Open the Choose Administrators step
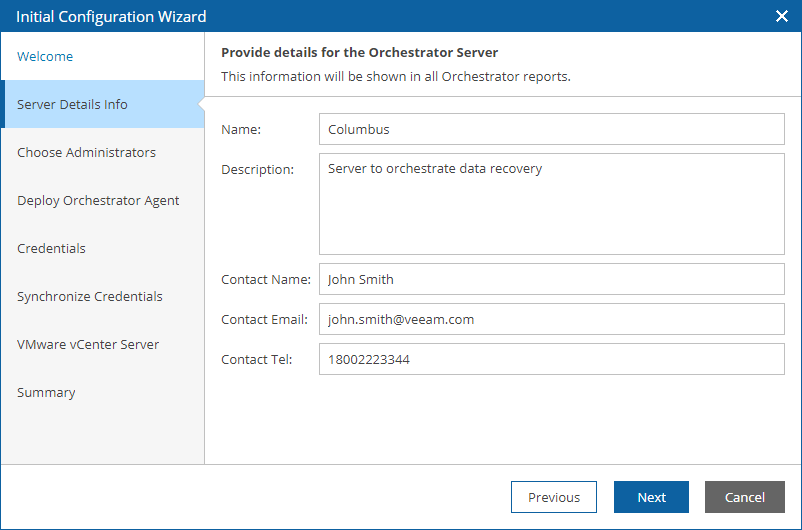 pos(102,152)
